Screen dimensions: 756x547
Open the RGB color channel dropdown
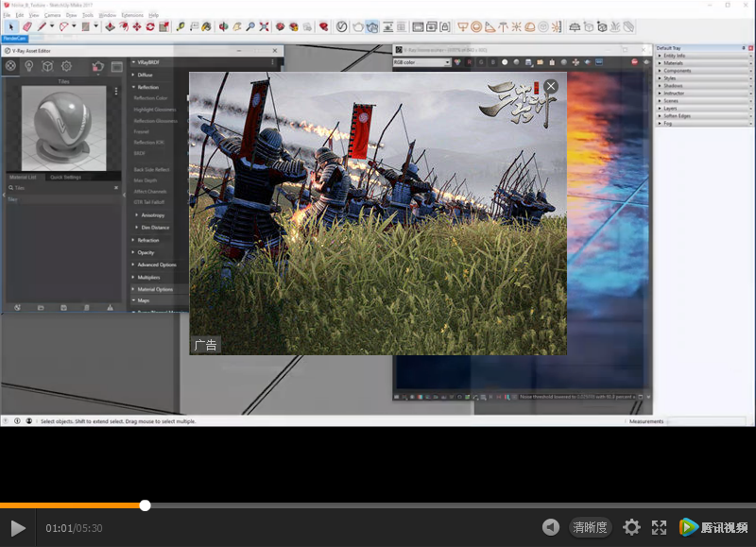[421, 62]
